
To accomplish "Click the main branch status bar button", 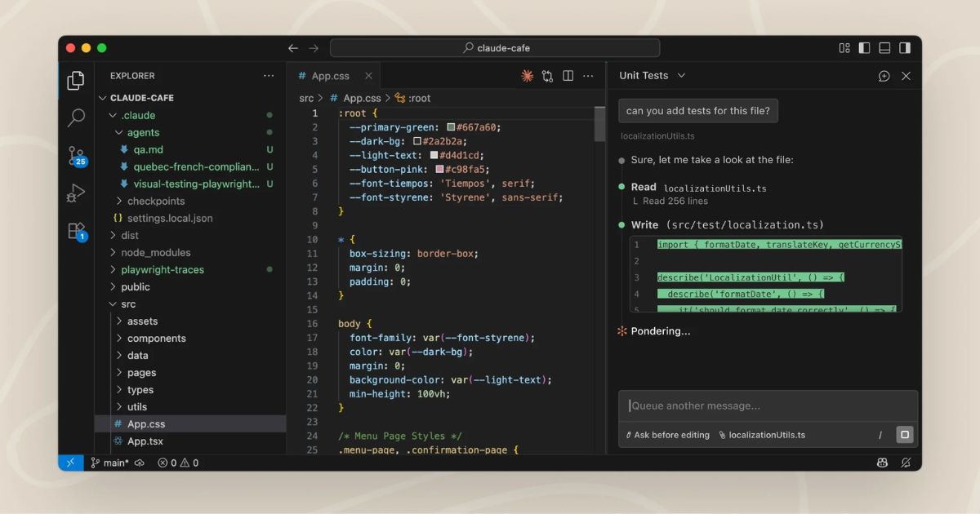I will (x=109, y=463).
